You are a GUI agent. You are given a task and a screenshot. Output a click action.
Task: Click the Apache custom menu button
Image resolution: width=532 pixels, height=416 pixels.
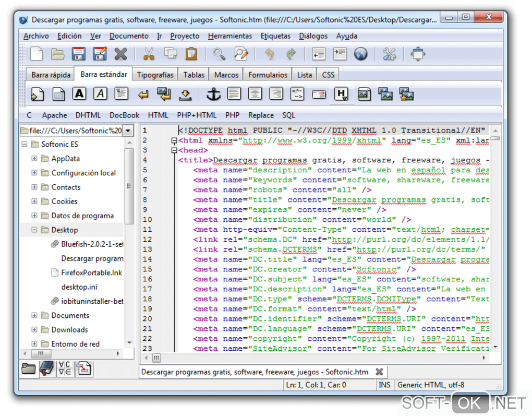point(54,115)
